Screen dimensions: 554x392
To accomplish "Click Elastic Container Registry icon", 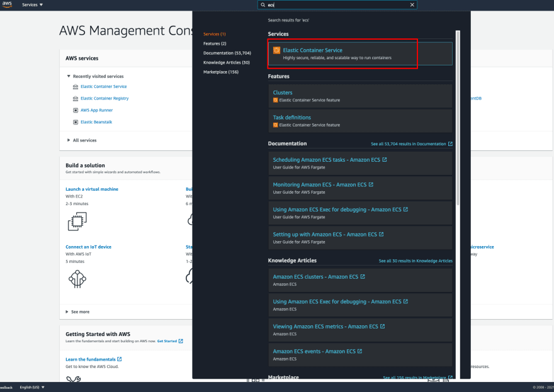I will (76, 99).
